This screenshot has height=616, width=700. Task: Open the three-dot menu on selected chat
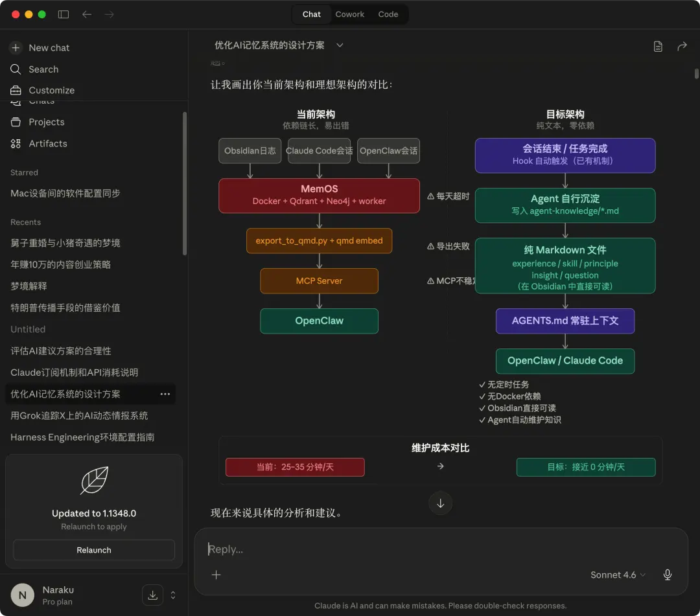(165, 394)
